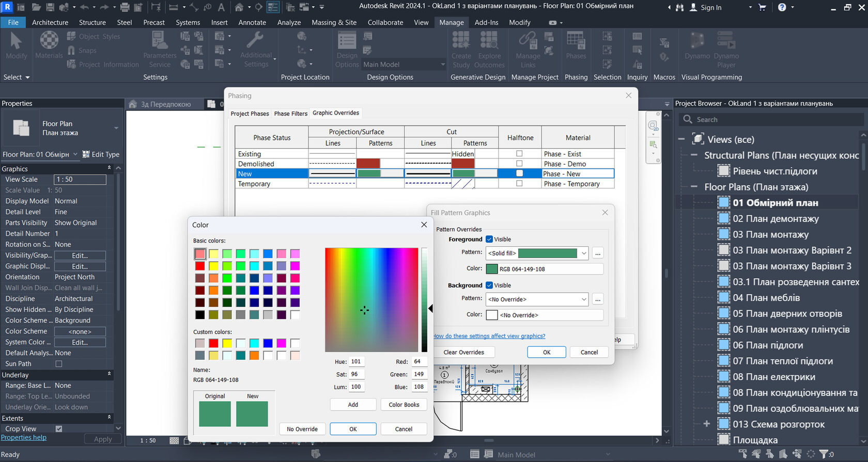Image resolution: width=868 pixels, height=462 pixels.
Task: Pick the pure red basic color swatch
Action: click(x=200, y=266)
